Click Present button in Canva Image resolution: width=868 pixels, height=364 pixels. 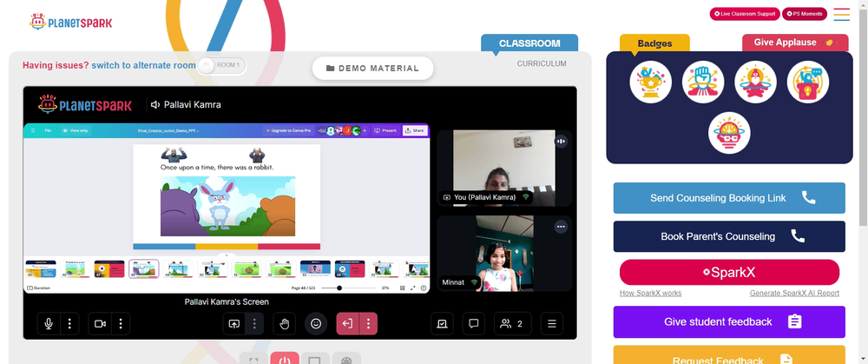click(x=385, y=131)
